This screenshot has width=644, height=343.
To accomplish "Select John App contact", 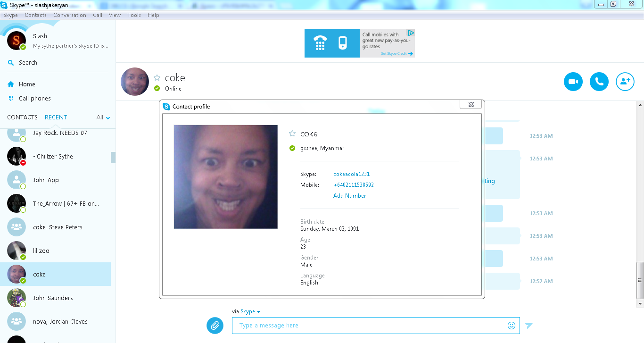I will click(55, 180).
